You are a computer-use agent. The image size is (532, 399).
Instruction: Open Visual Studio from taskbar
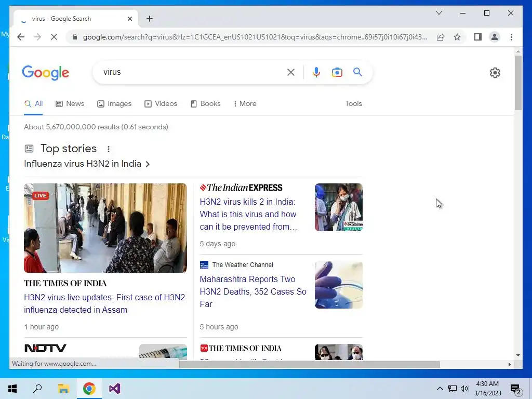click(x=115, y=389)
